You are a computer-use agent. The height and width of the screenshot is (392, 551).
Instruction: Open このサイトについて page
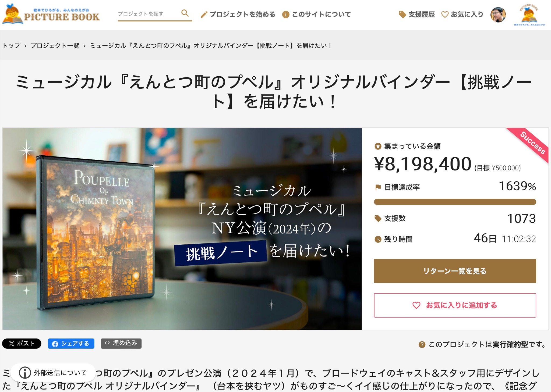pyautogui.click(x=316, y=15)
